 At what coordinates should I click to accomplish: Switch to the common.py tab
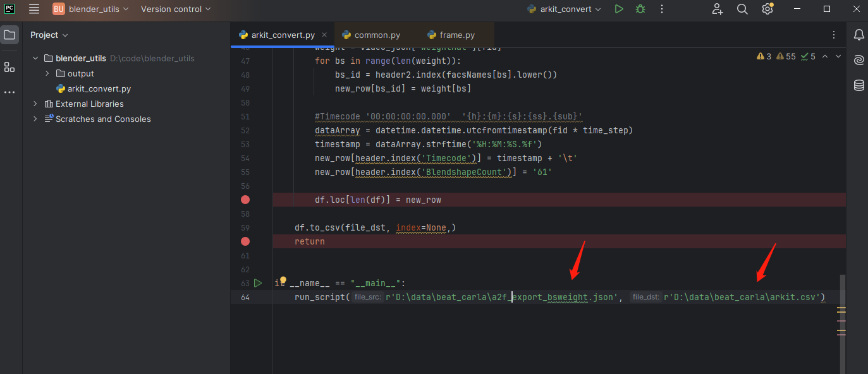tap(371, 35)
